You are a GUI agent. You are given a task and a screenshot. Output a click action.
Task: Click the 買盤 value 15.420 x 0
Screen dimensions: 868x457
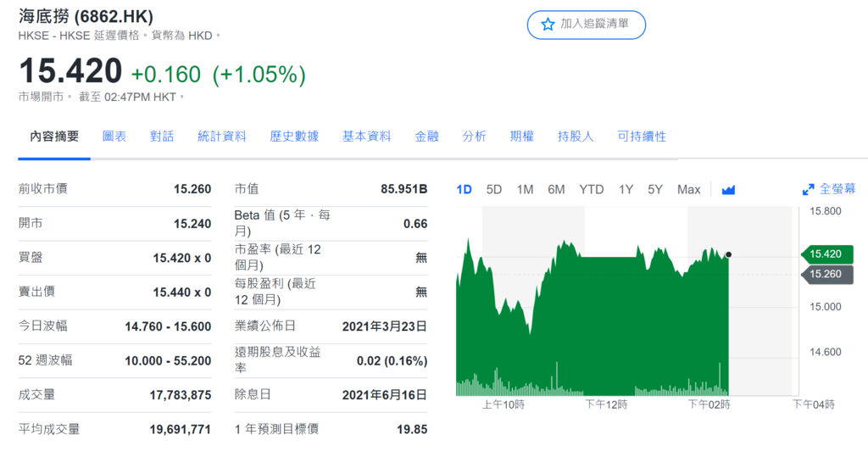(181, 258)
